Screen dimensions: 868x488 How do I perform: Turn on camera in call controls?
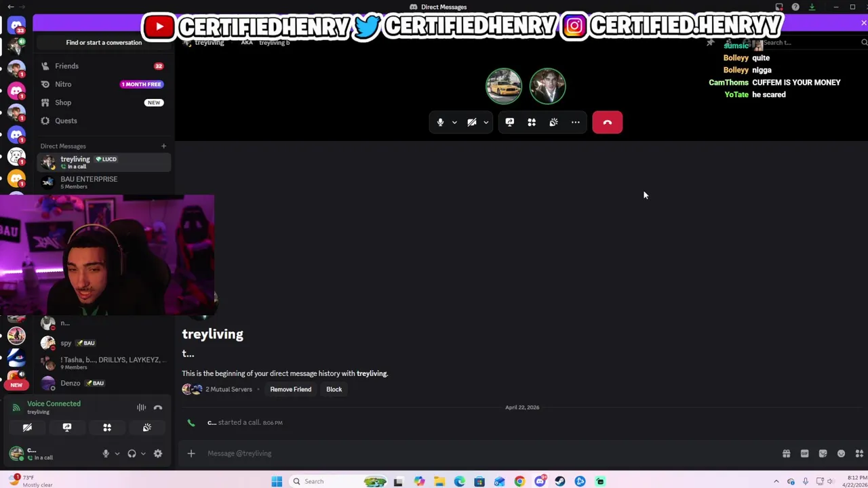click(472, 123)
